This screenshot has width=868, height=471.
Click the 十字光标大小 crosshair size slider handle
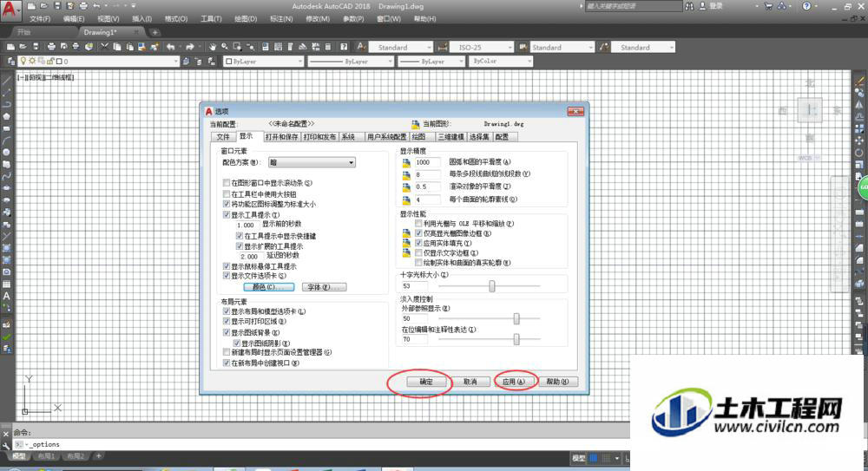click(491, 286)
